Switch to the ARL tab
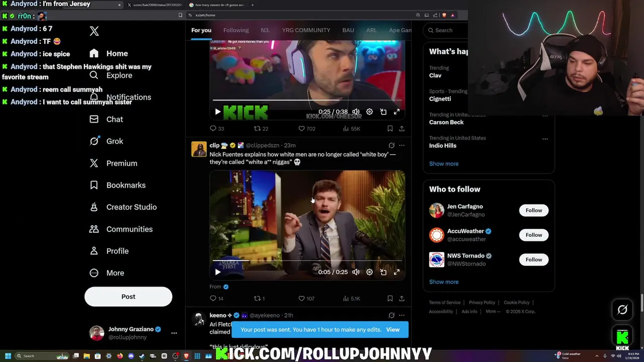644x362 pixels. (371, 30)
